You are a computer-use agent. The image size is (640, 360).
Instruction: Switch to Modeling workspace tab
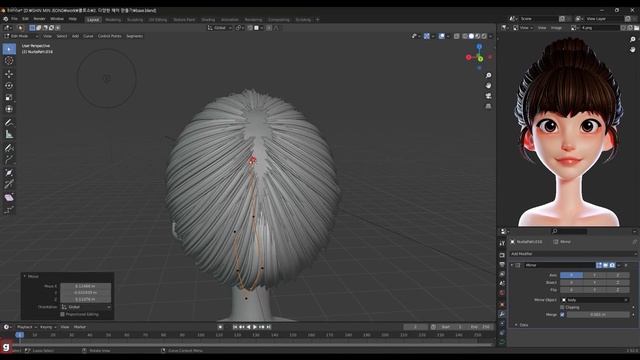point(113,20)
